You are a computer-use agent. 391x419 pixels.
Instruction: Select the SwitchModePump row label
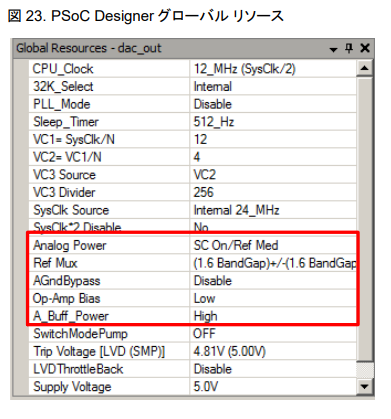(x=80, y=334)
